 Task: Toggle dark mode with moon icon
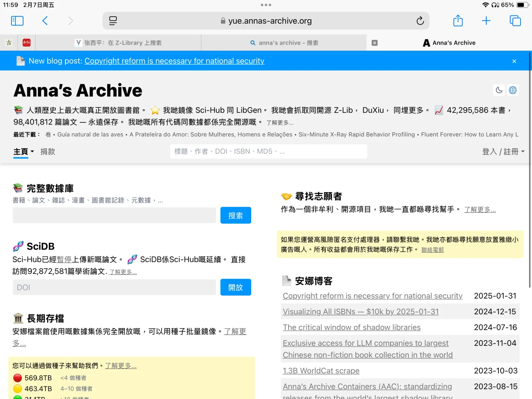(499, 90)
